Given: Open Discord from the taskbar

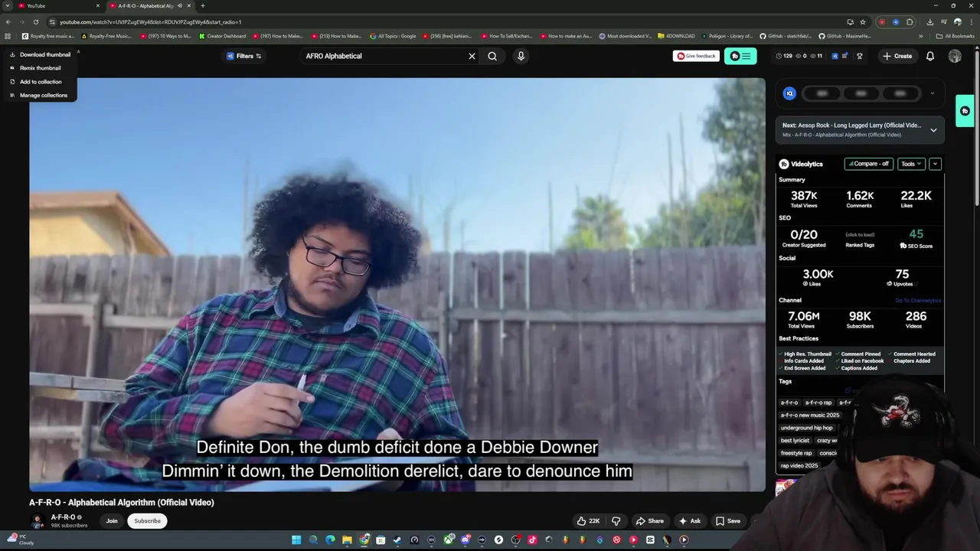Looking at the screenshot, I should [465, 540].
